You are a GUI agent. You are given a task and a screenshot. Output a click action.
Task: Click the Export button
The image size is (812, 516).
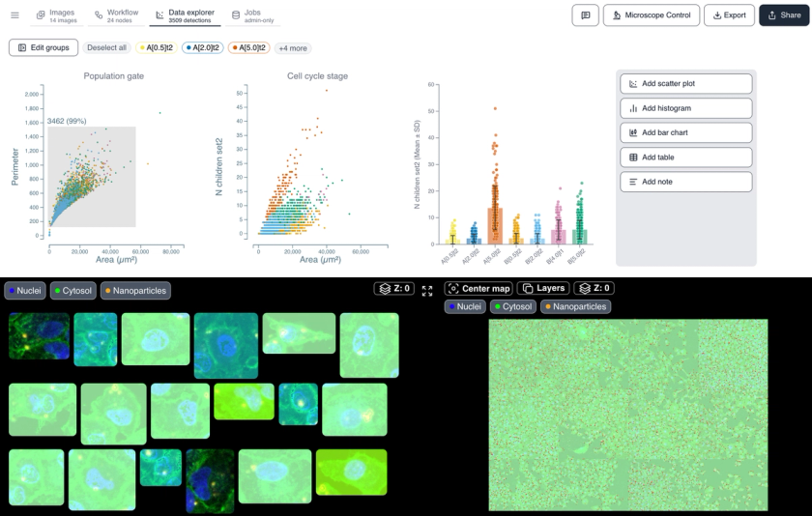click(x=729, y=15)
